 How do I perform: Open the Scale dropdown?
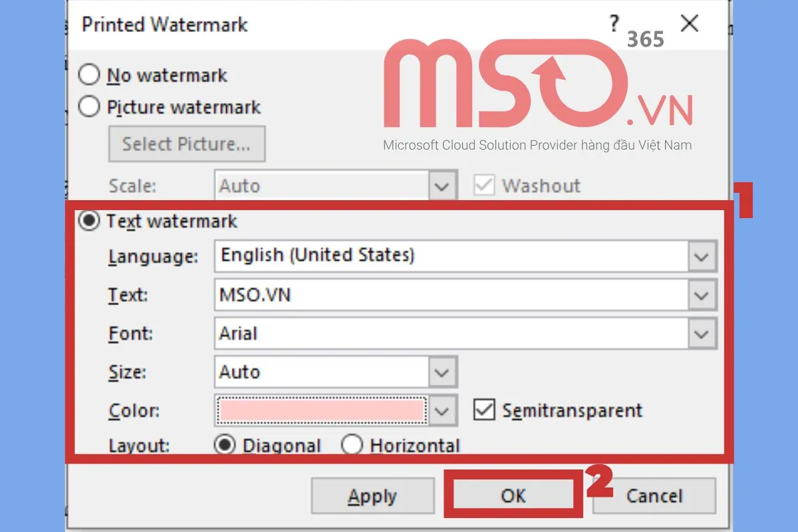(442, 186)
